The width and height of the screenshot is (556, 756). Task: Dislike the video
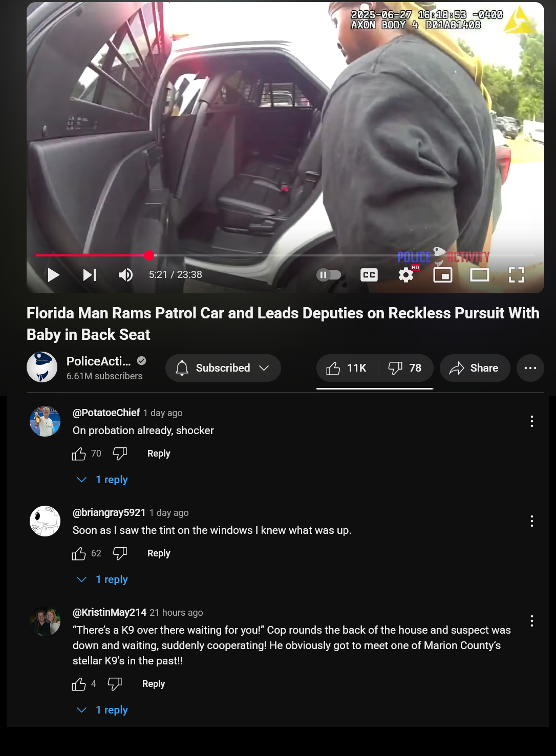pos(405,368)
